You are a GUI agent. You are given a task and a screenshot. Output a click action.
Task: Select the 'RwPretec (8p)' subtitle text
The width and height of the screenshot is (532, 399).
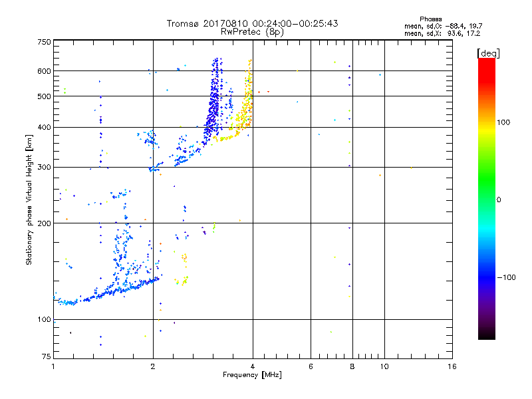(252, 32)
